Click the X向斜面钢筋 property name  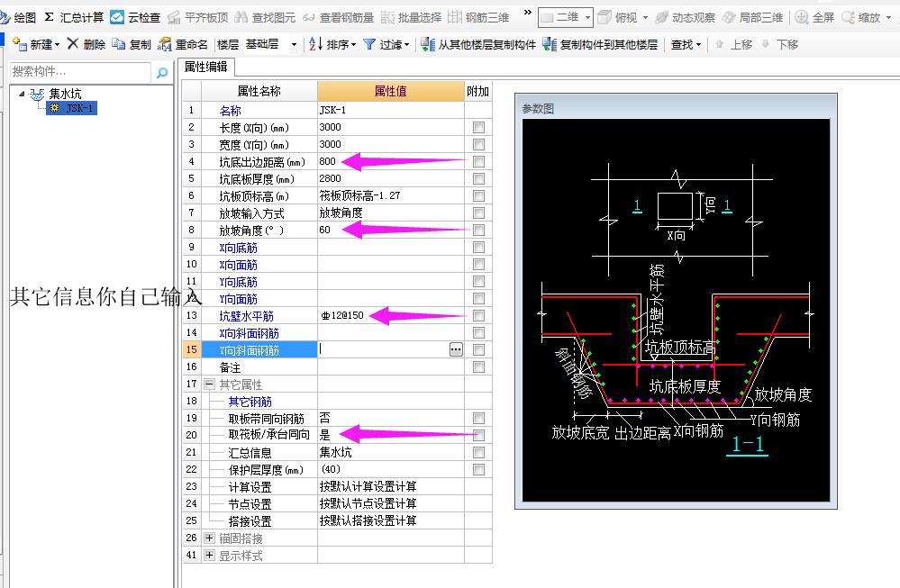tap(250, 333)
